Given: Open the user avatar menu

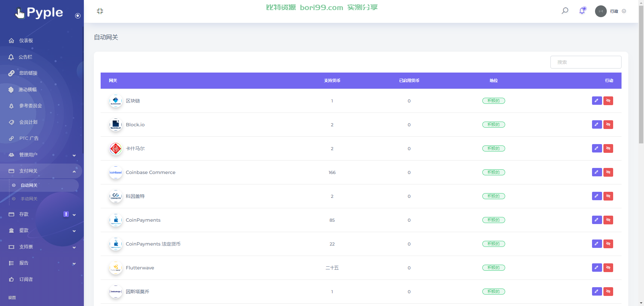Looking at the screenshot, I should pos(601,11).
